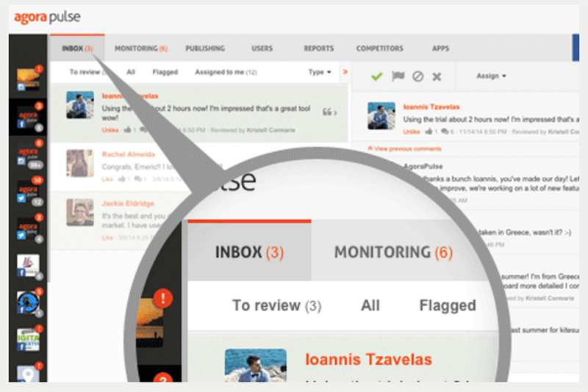Open the APPS tab
Screen dimensions: 588x392
coord(440,48)
